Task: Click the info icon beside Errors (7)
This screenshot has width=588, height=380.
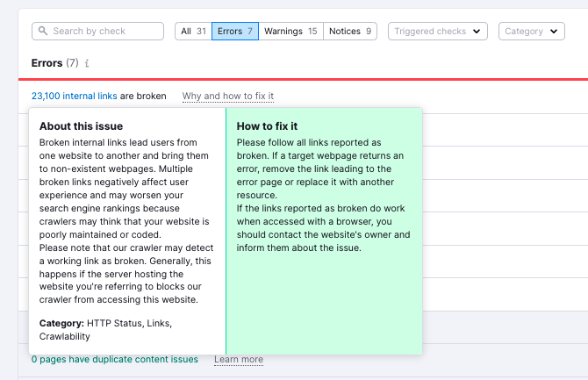Action: click(x=87, y=64)
